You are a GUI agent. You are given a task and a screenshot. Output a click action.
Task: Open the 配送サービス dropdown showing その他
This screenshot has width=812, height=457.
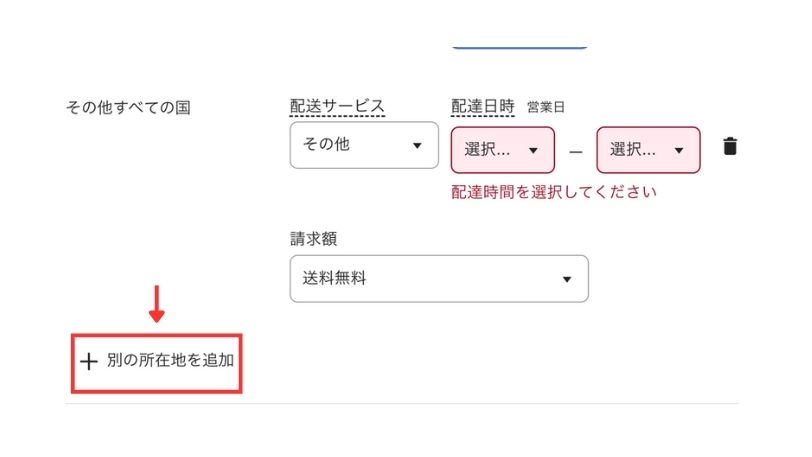tap(364, 145)
